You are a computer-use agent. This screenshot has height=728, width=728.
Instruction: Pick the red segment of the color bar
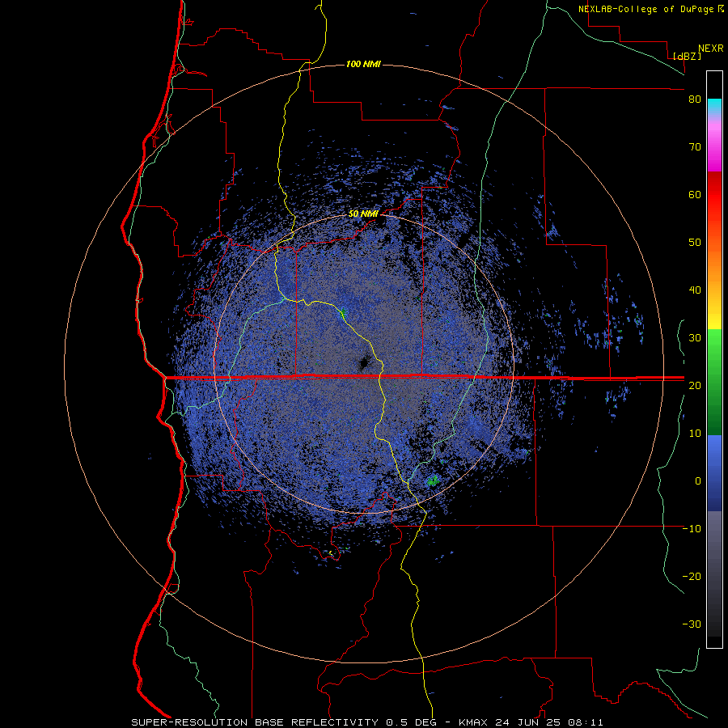[714, 195]
